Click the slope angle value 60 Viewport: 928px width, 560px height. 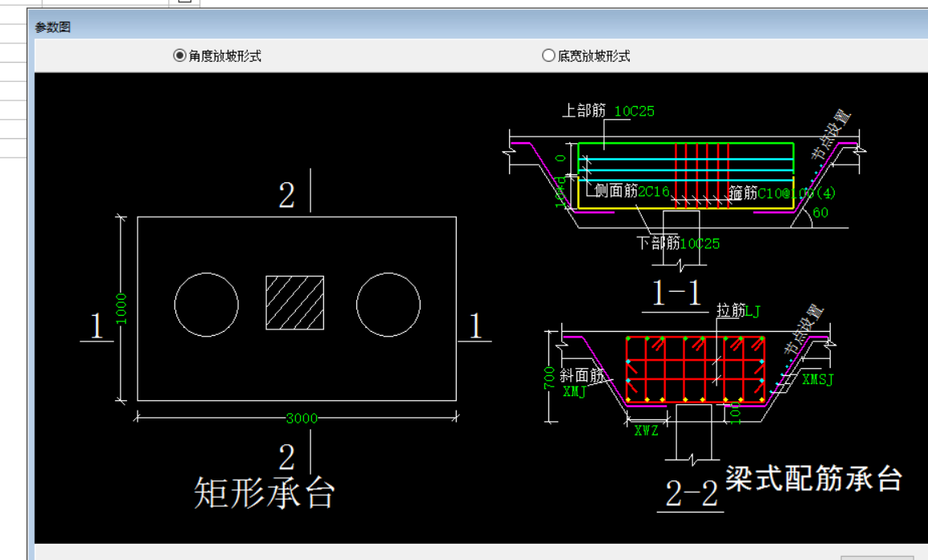coord(820,212)
